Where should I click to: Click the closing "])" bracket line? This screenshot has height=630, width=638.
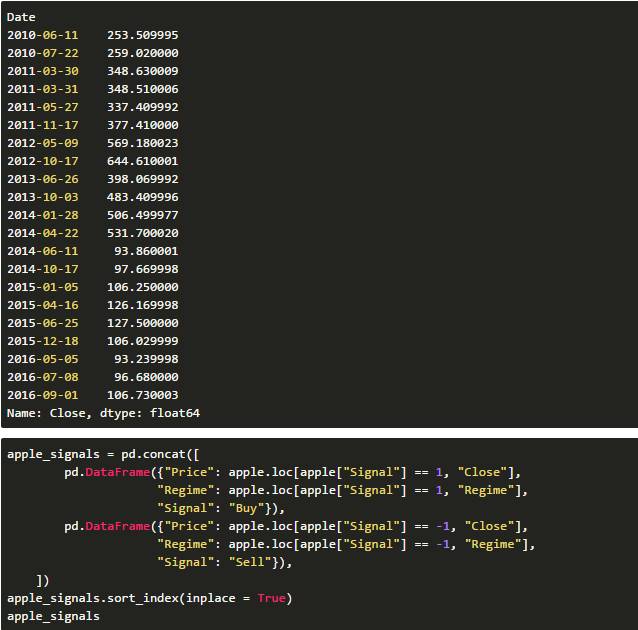(42, 581)
